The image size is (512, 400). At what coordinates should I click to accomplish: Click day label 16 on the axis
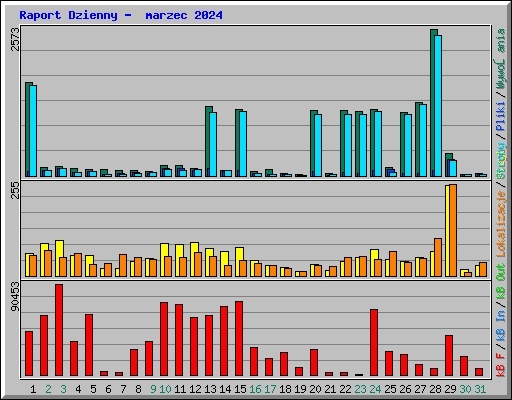coord(255,389)
